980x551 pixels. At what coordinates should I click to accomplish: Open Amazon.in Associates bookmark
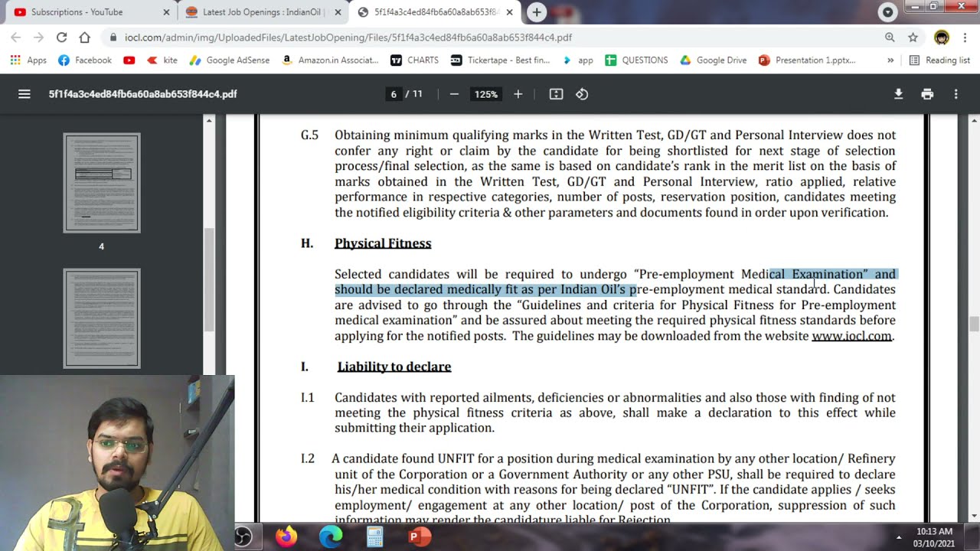point(330,60)
